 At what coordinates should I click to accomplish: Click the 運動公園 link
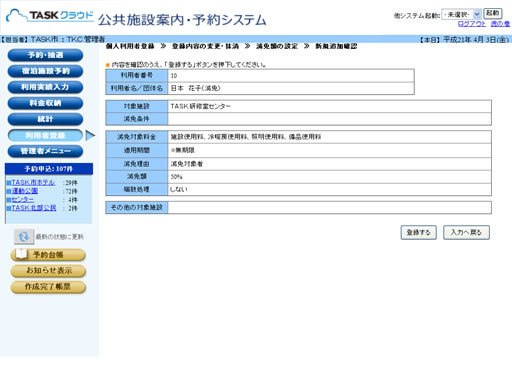coord(25,191)
